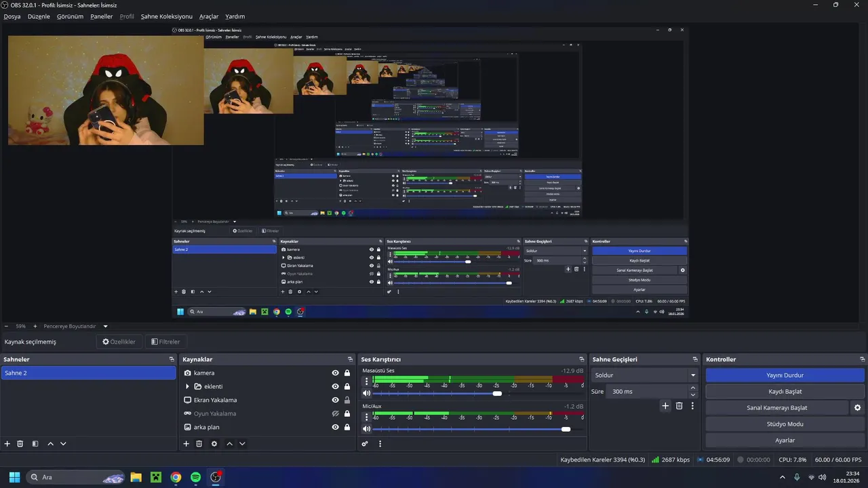The height and width of the screenshot is (488, 868).
Task: Zoom in the preview with the plus icon next to 59%
Action: pos(35,326)
